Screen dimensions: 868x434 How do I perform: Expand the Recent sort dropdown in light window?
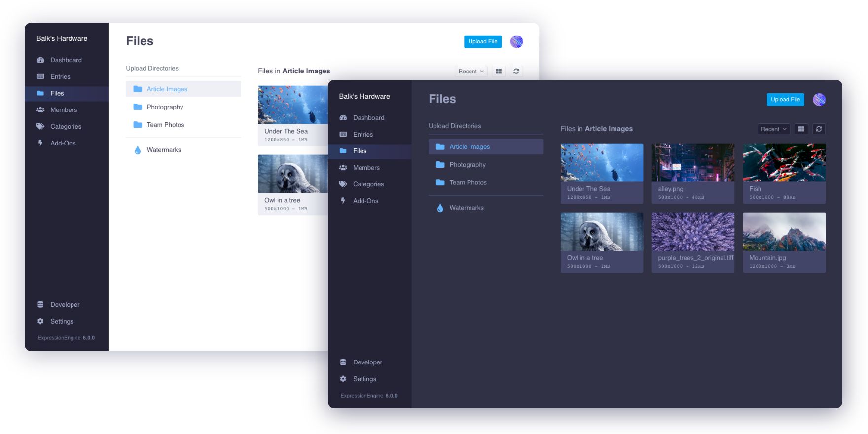click(x=471, y=72)
